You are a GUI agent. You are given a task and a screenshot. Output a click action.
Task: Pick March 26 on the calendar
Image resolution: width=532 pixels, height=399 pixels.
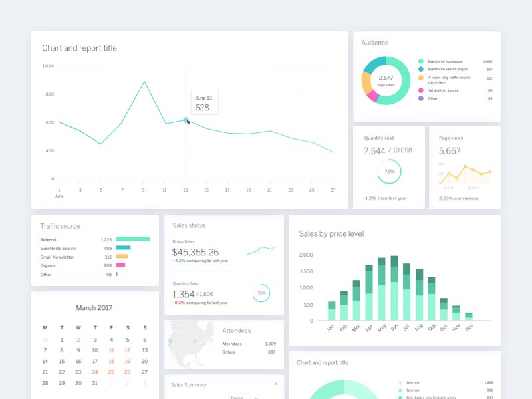click(x=128, y=372)
